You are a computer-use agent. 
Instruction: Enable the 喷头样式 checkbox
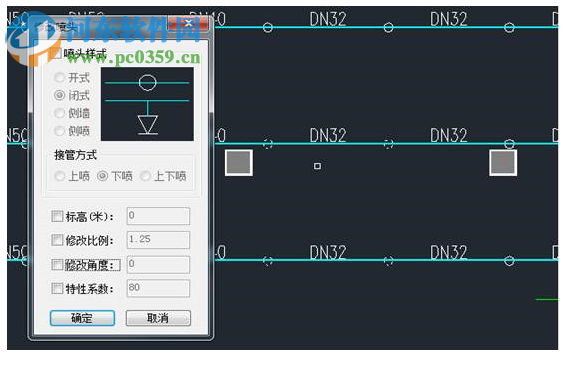pos(57,53)
